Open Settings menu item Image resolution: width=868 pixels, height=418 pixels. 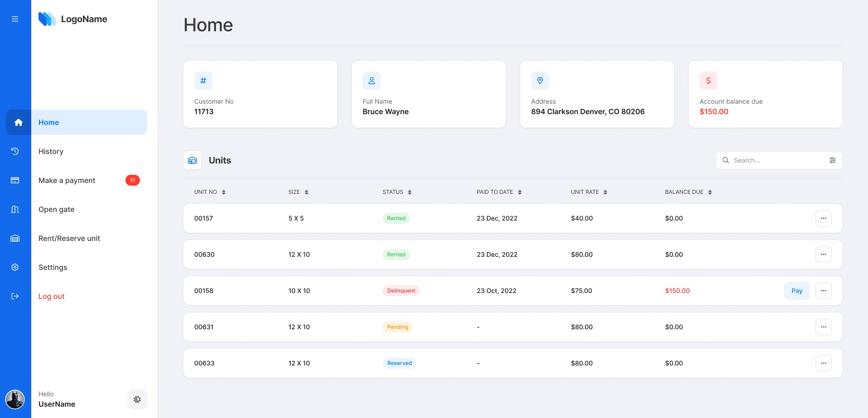point(53,267)
